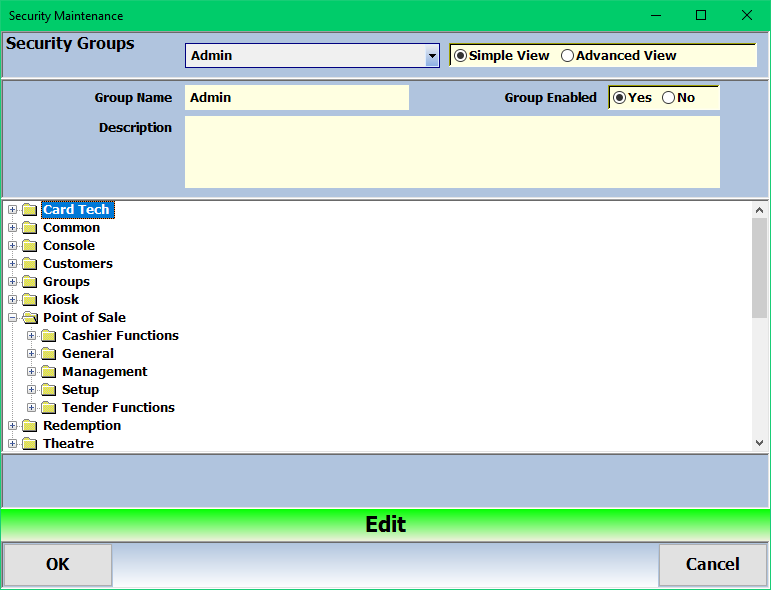The image size is (771, 590).
Task: Click into the Description text field
Action: pos(452,152)
